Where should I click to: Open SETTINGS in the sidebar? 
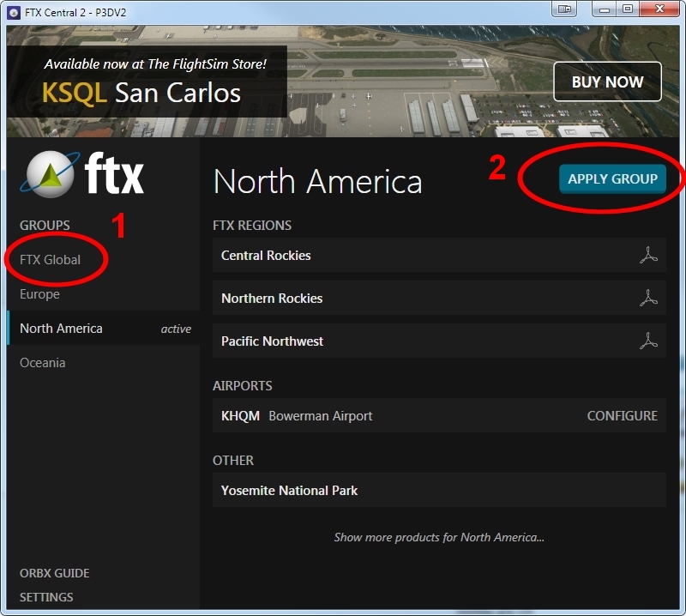[46, 597]
